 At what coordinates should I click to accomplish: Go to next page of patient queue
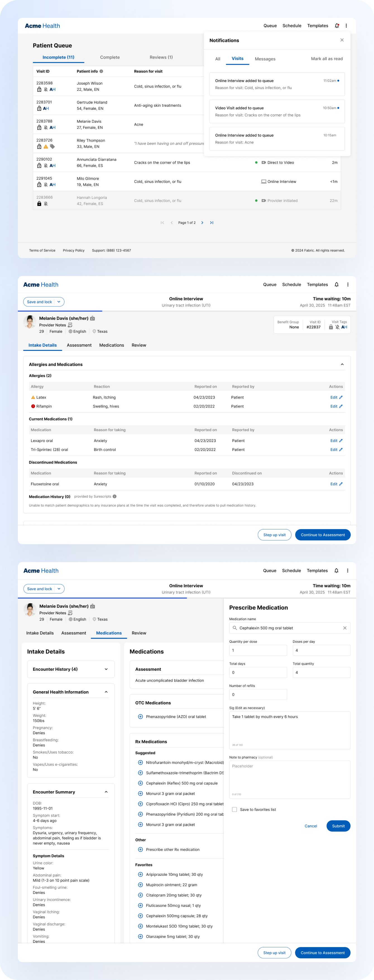tap(202, 223)
